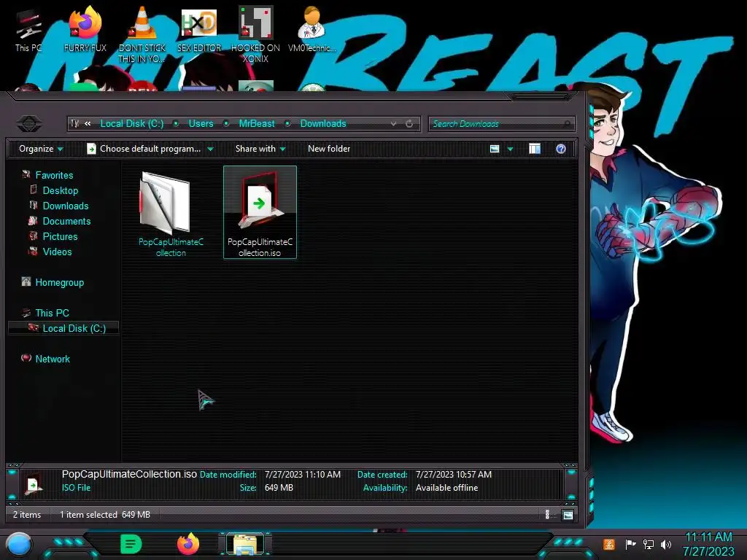Open the HOOKED ON XONIX shortcut

(255, 34)
